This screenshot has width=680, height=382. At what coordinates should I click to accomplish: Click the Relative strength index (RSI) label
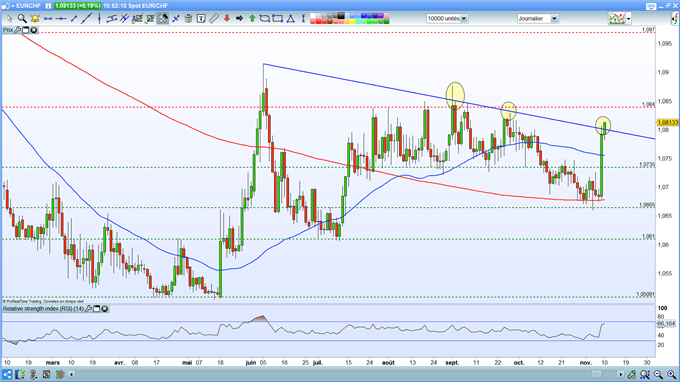43,309
